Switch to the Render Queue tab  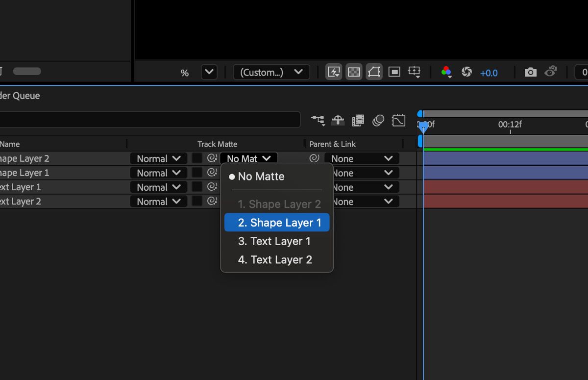[20, 96]
